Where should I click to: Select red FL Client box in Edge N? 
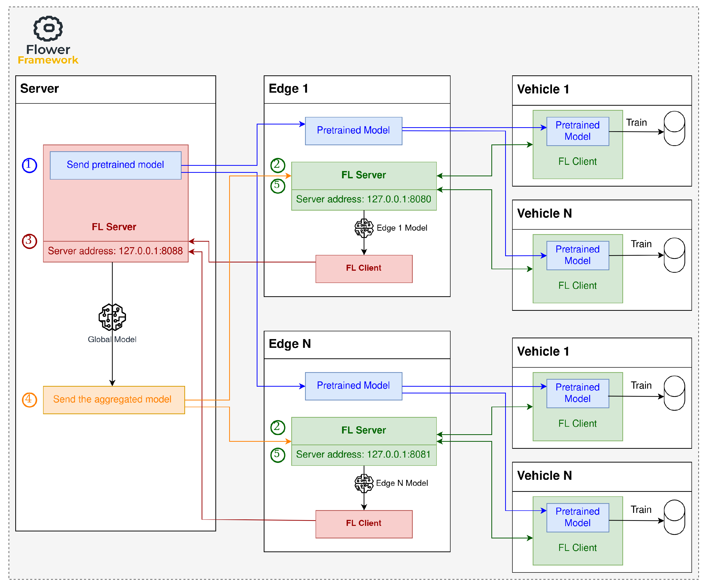[x=364, y=524]
